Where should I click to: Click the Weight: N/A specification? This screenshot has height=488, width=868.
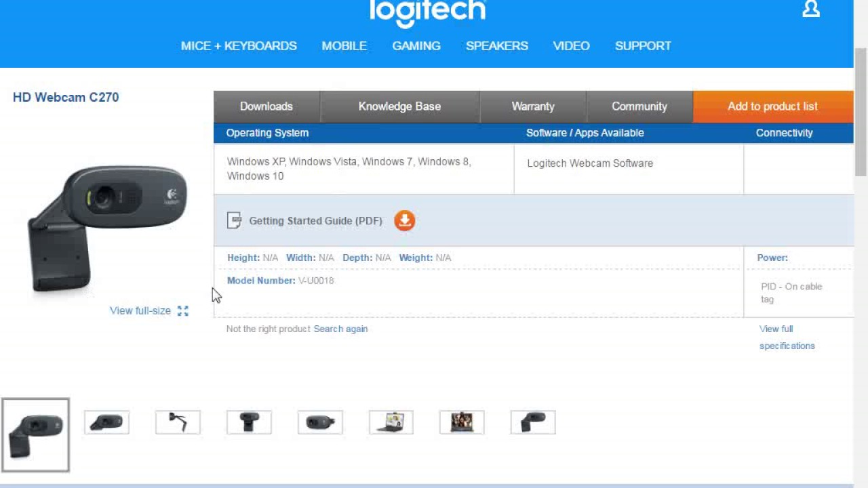[425, 258]
